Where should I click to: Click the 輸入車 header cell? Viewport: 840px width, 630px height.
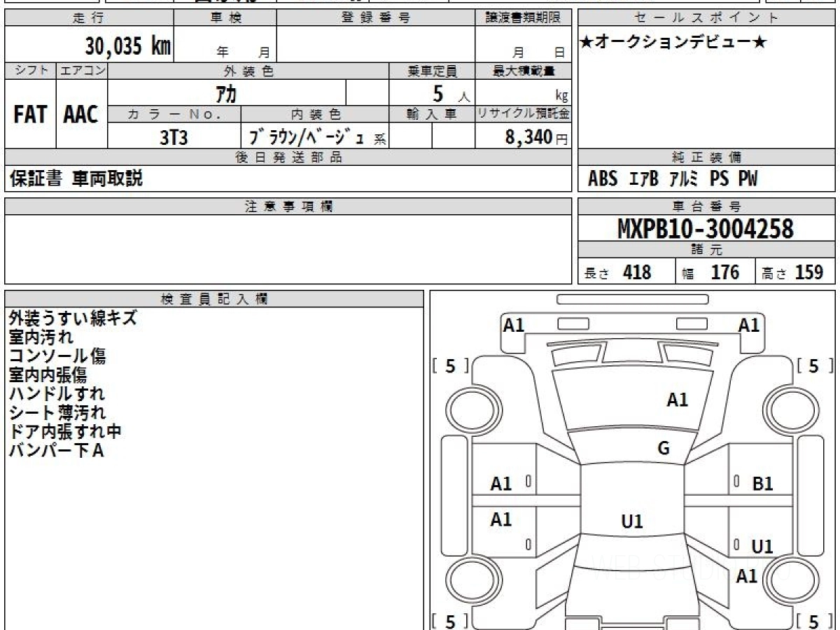[x=432, y=114]
